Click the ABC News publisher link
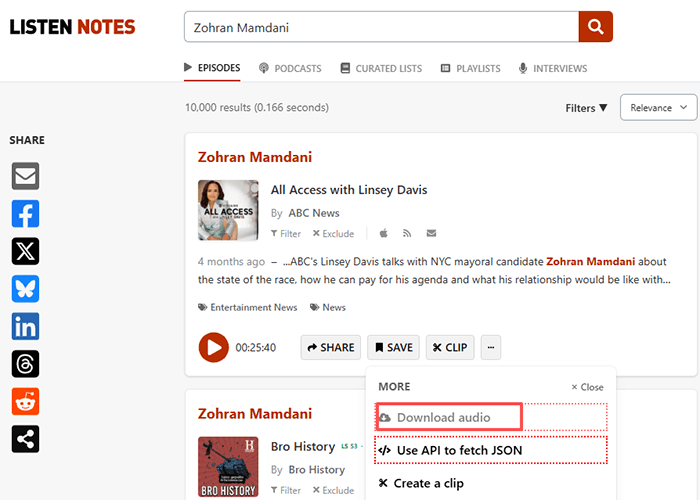Screen dimensions: 700x500 coord(314,213)
